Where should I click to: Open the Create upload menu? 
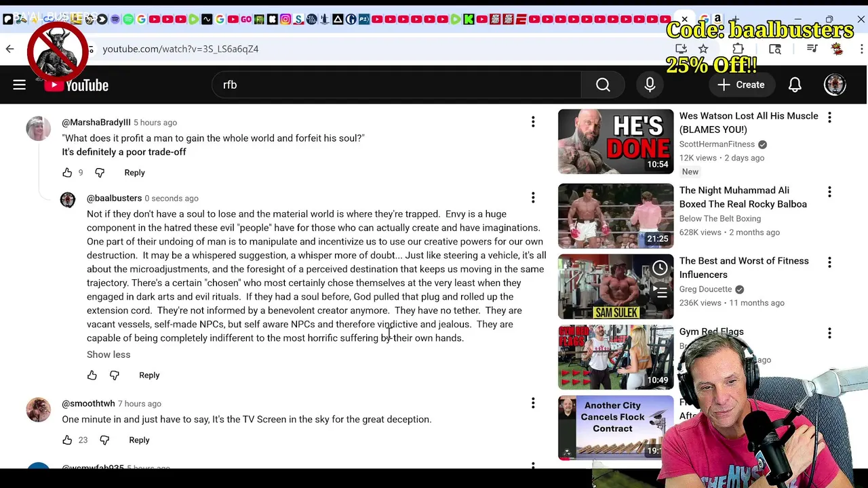pyautogui.click(x=741, y=85)
